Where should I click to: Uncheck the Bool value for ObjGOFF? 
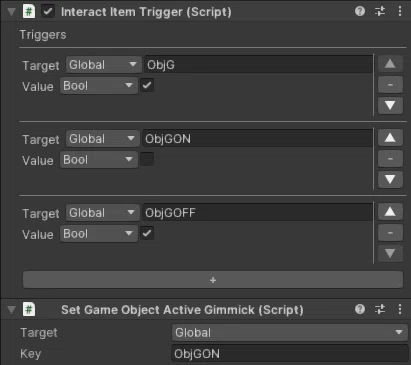point(147,233)
